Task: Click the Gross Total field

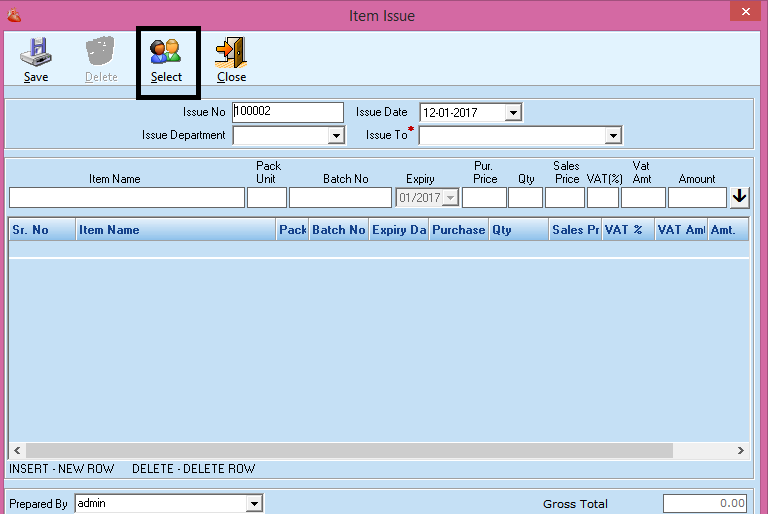Action: coord(705,504)
